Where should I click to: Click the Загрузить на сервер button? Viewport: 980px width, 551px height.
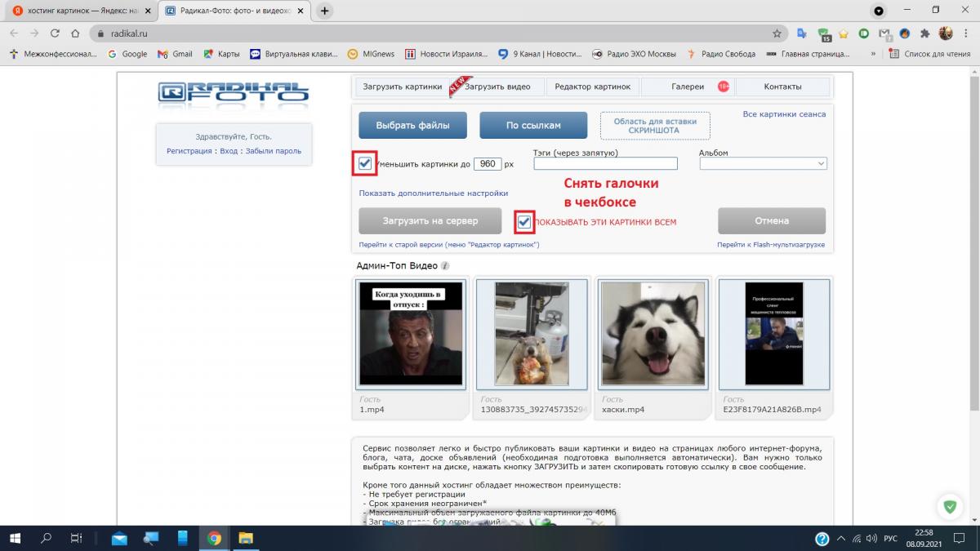(430, 220)
